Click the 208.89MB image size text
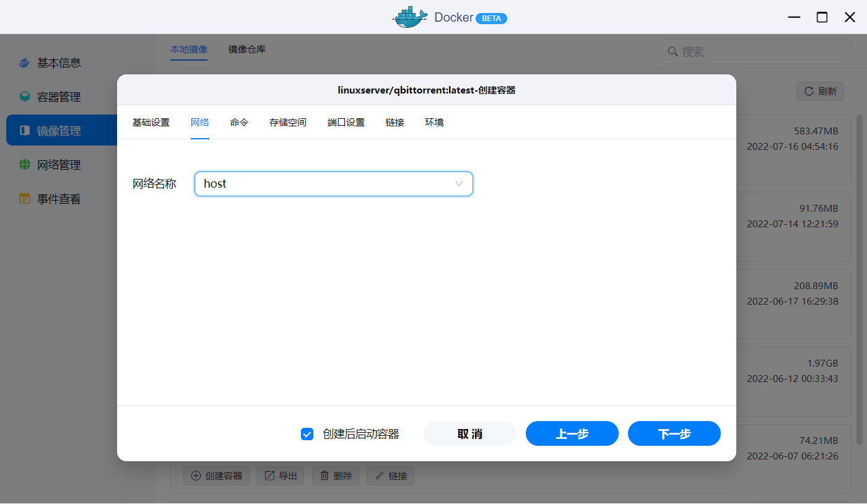The width and height of the screenshot is (867, 504). tap(816, 286)
